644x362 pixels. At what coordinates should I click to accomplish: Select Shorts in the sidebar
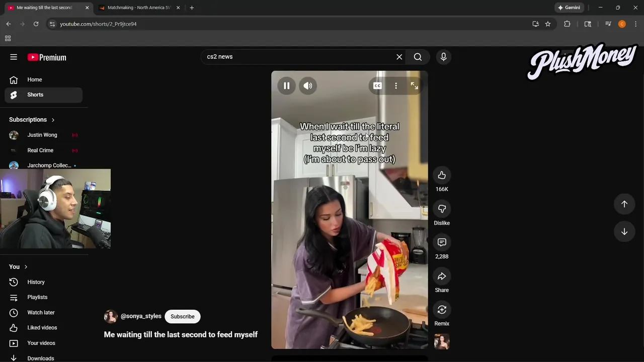[44, 95]
